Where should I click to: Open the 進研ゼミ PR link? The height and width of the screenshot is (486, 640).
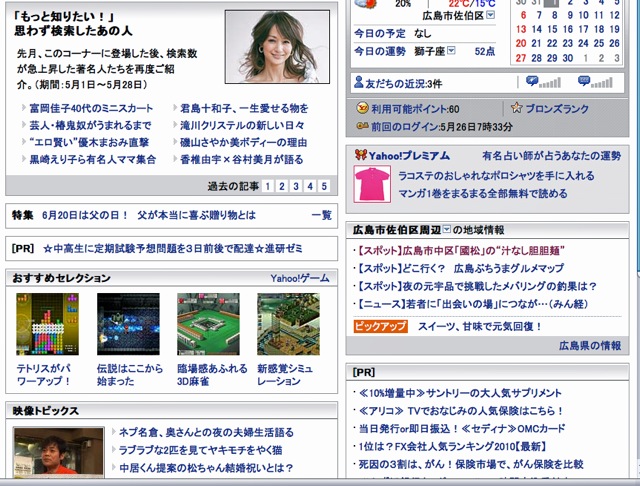click(x=173, y=248)
